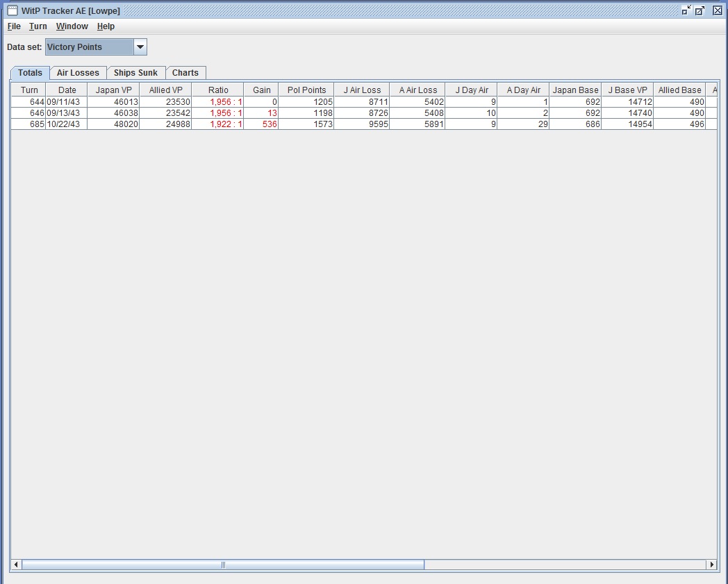Screen dimensions: 728x584
Task: Sort by the Allied VP column header
Action: click(165, 90)
